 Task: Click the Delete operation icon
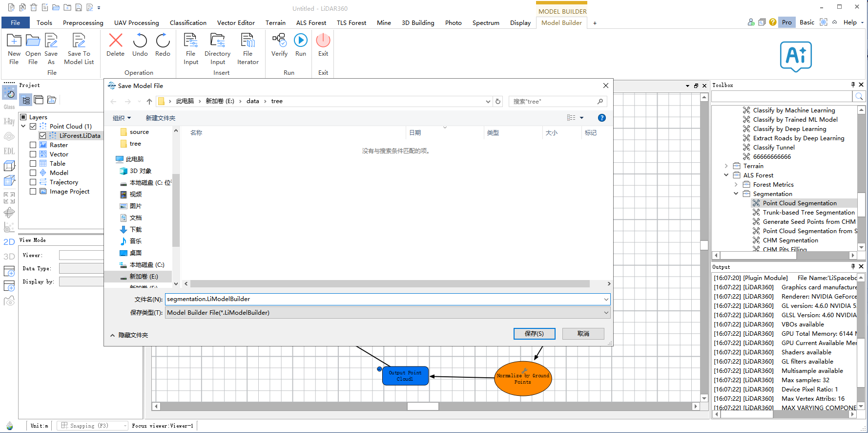pos(116,41)
